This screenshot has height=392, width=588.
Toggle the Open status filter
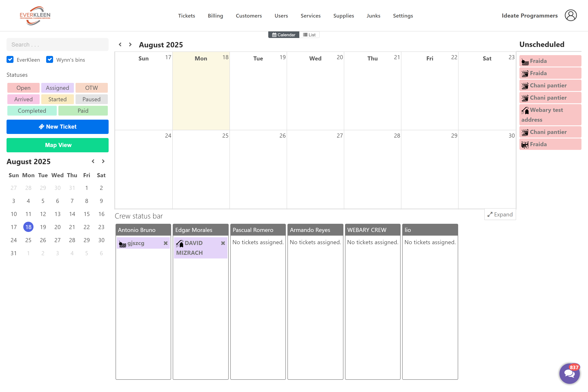coord(23,88)
